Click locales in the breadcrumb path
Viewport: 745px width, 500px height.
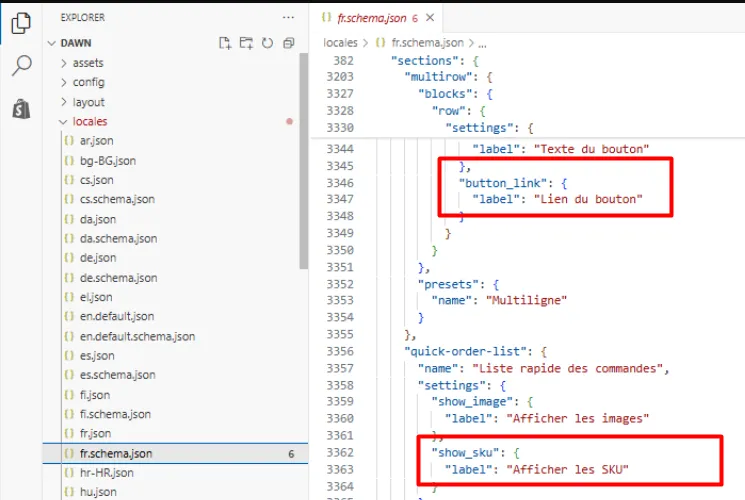pos(340,43)
